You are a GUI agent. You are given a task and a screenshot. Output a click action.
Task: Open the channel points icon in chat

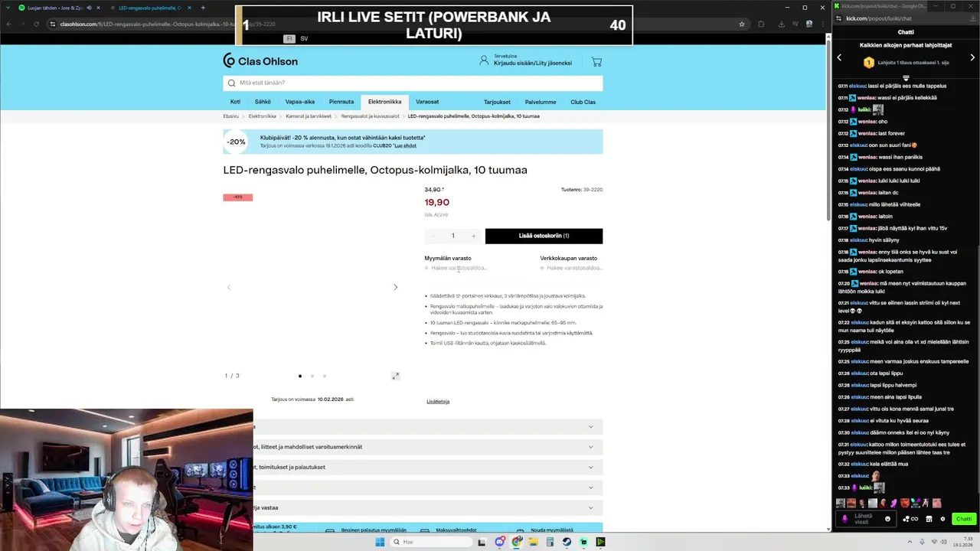(909, 519)
